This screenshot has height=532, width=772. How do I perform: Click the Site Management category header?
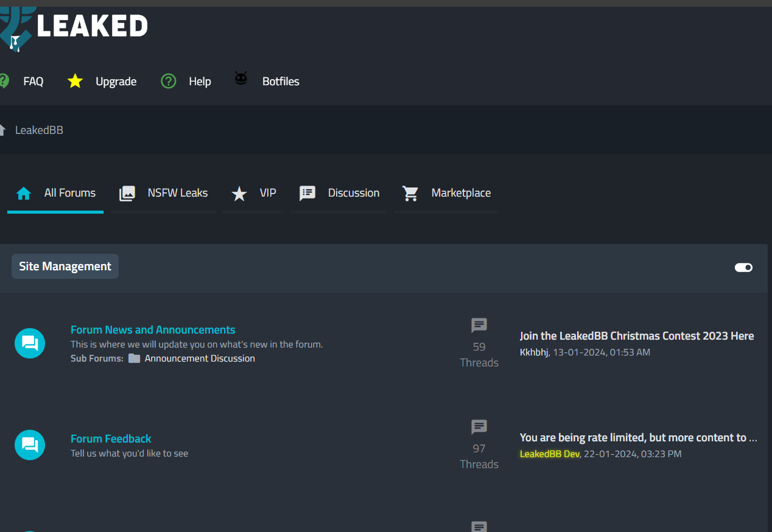click(65, 267)
